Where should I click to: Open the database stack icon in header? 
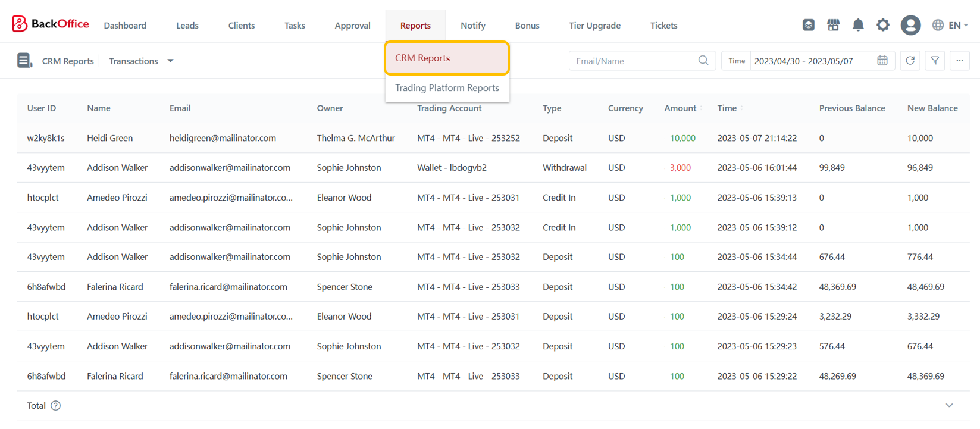click(808, 25)
